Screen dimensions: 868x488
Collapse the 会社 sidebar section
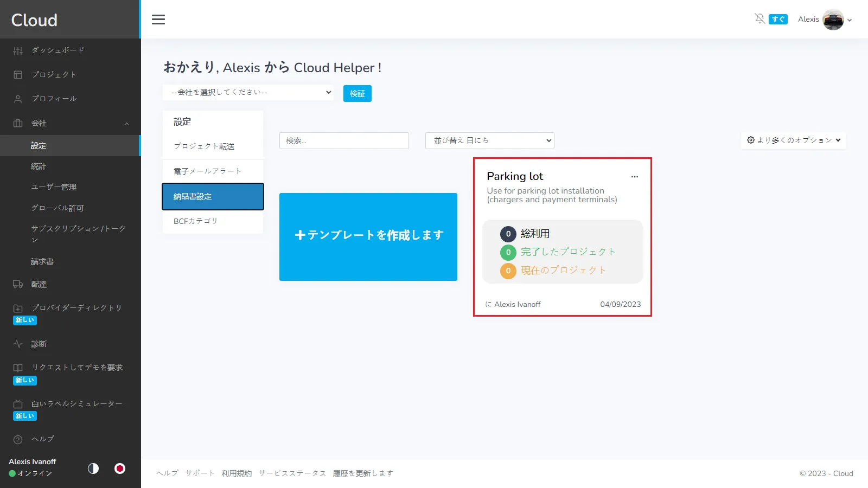(126, 124)
